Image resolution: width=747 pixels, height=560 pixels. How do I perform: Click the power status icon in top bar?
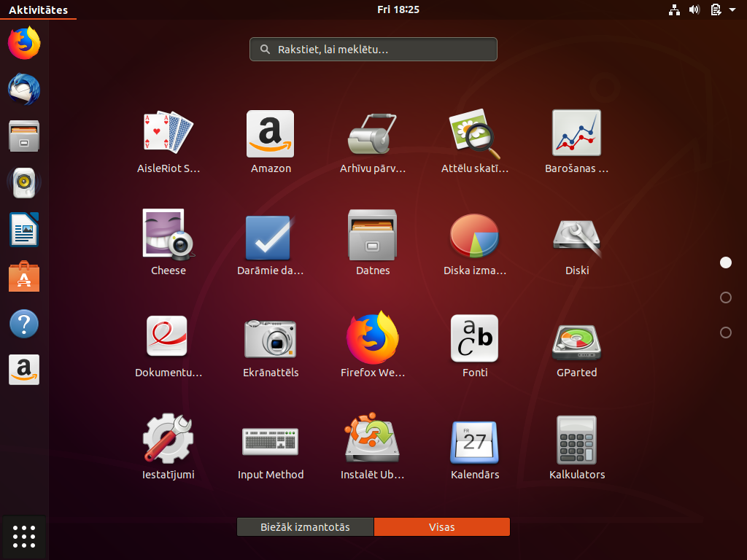[x=716, y=9]
